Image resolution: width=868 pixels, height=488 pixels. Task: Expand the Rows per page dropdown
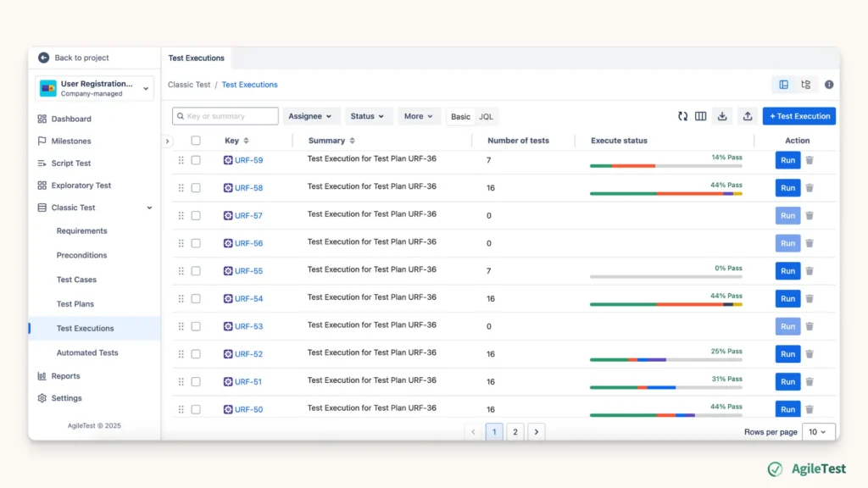819,432
